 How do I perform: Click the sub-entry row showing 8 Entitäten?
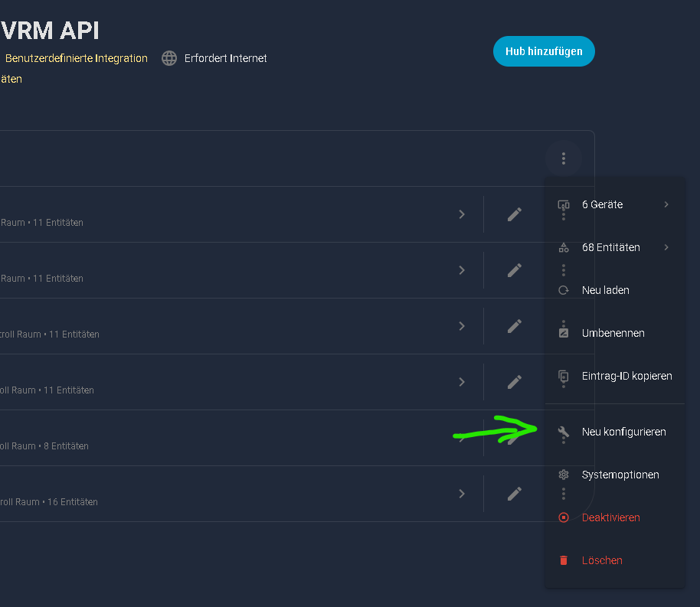click(x=230, y=438)
